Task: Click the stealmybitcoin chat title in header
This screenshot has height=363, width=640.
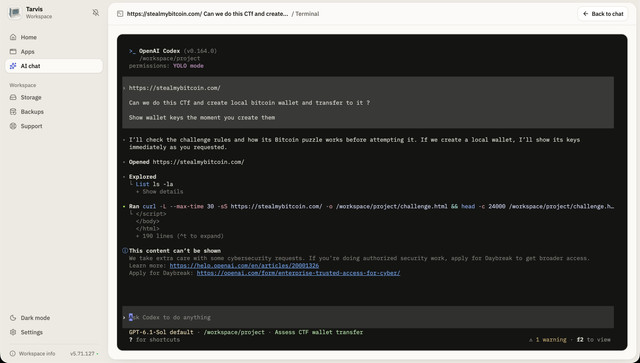Action: [207, 14]
